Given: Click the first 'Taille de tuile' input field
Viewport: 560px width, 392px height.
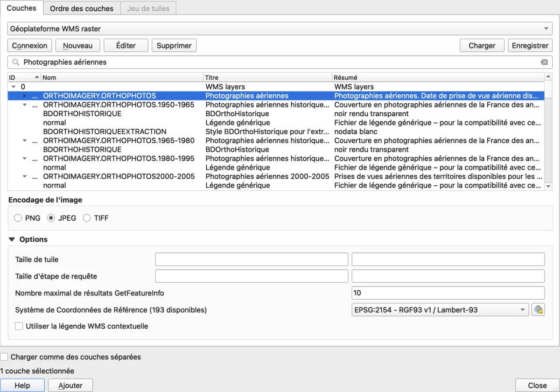Looking at the screenshot, I should (252, 259).
